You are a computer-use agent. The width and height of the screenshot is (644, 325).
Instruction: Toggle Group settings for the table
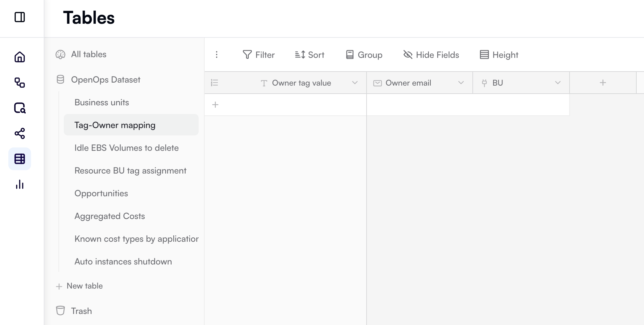pyautogui.click(x=364, y=55)
